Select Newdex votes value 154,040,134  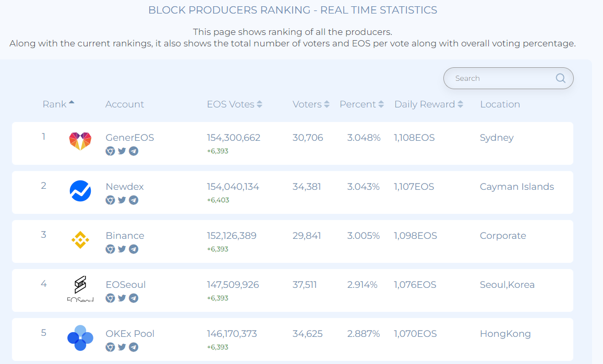[233, 187]
